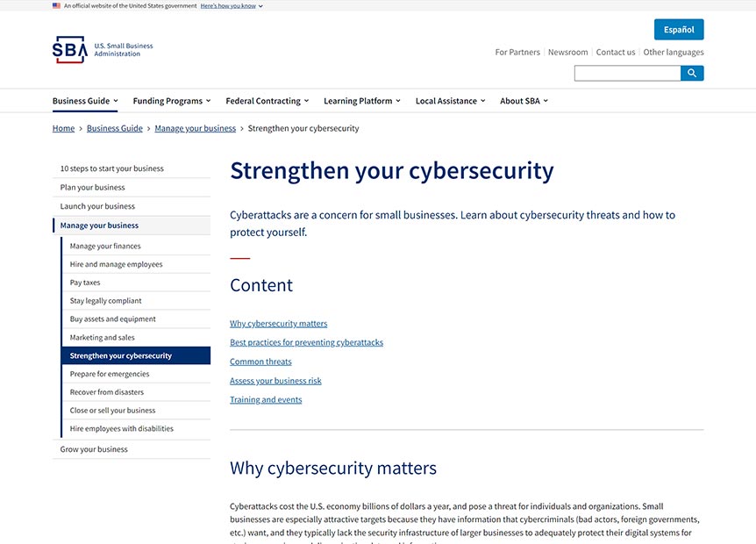
Task: Click the Contact us header link
Action: (615, 52)
